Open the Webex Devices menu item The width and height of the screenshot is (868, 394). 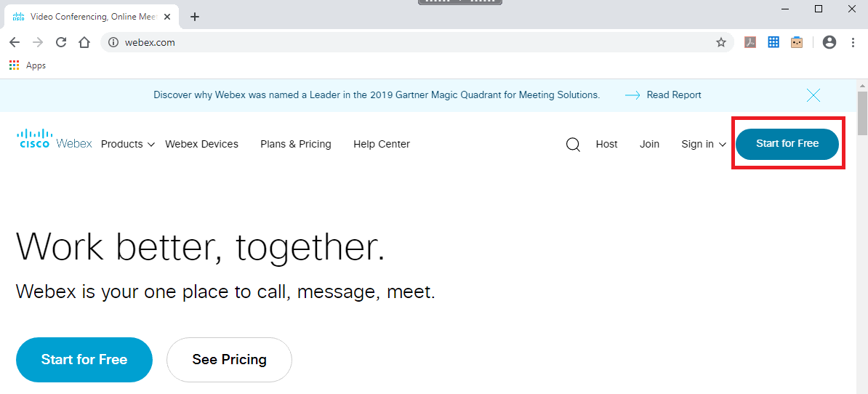201,145
